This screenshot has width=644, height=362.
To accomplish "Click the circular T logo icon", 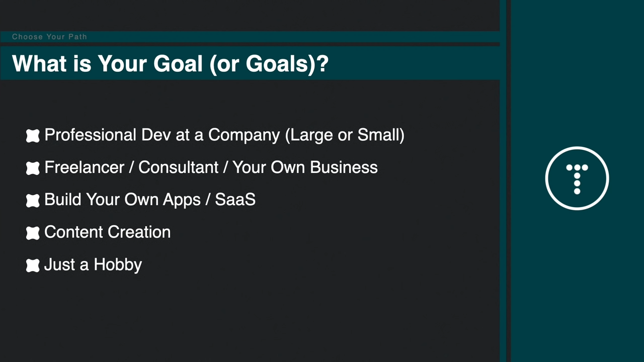I will click(577, 178).
